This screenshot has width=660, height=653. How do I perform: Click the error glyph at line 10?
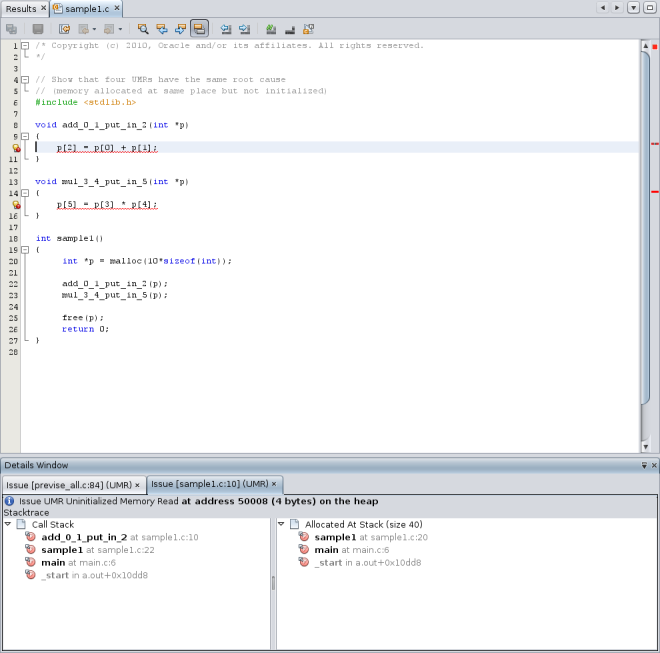[x=16, y=148]
